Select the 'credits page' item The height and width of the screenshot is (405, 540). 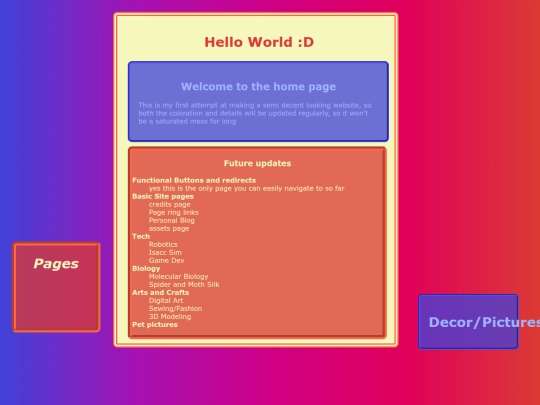(169, 204)
